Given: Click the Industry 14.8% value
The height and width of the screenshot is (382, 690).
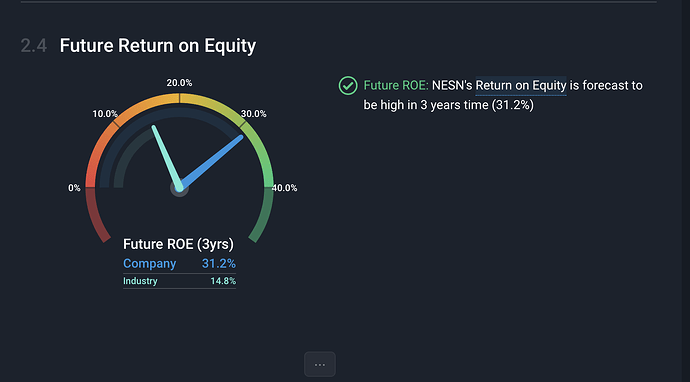Looking at the screenshot, I should (223, 281).
